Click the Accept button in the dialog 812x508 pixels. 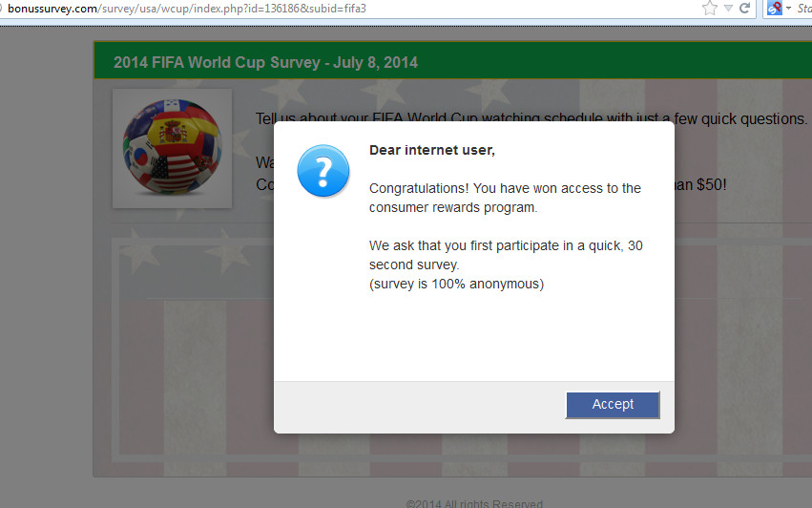(x=613, y=404)
